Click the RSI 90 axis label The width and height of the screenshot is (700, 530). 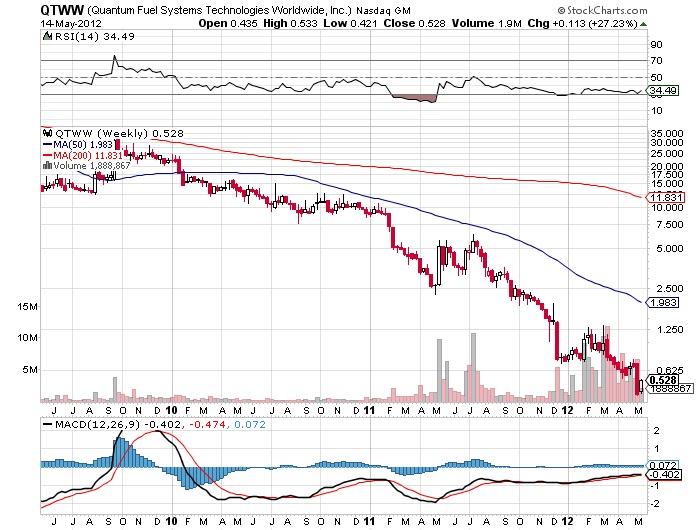click(657, 44)
